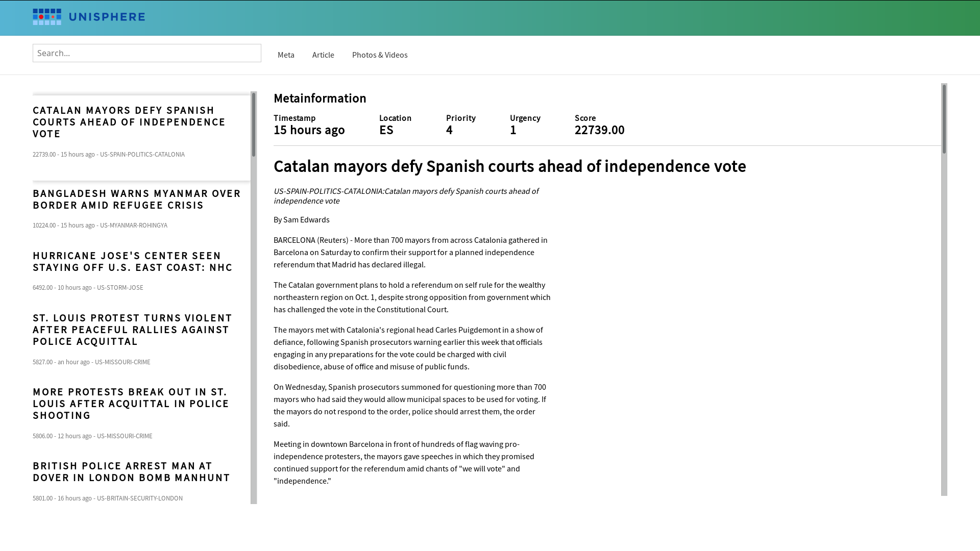This screenshot has height=551, width=980.
Task: Click the UNISPHERE brand wordmark
Action: [107, 17]
